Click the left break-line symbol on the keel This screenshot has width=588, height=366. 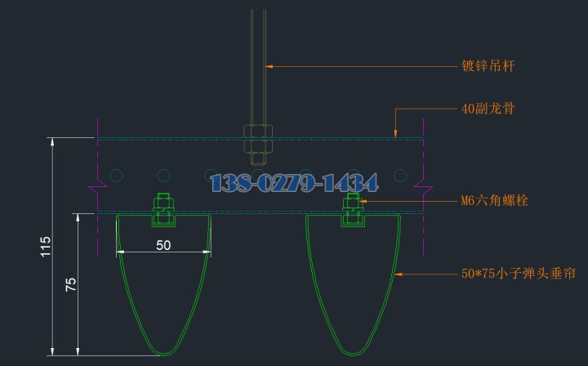coord(98,189)
